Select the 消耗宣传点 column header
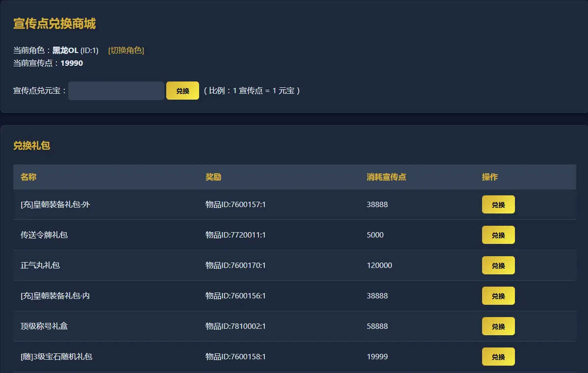Screen dimensions: 588x373 386,177
